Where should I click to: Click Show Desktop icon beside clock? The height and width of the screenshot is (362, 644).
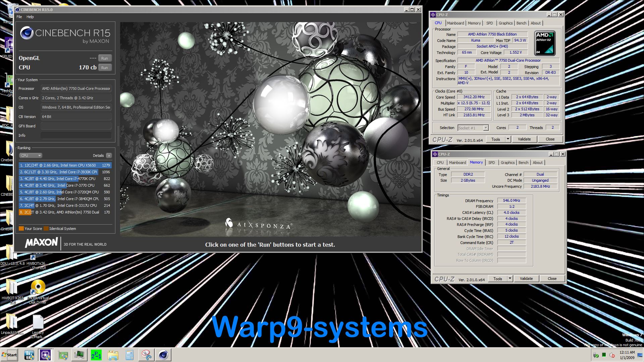point(640,355)
